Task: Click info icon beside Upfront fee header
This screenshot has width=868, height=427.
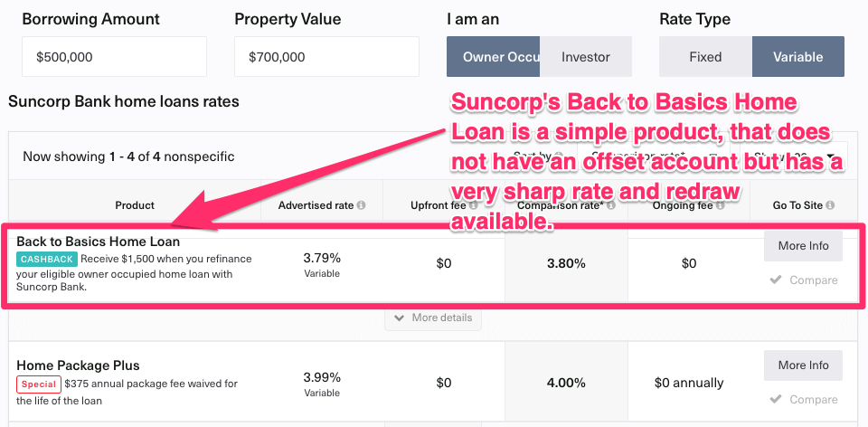Action: coord(473,205)
